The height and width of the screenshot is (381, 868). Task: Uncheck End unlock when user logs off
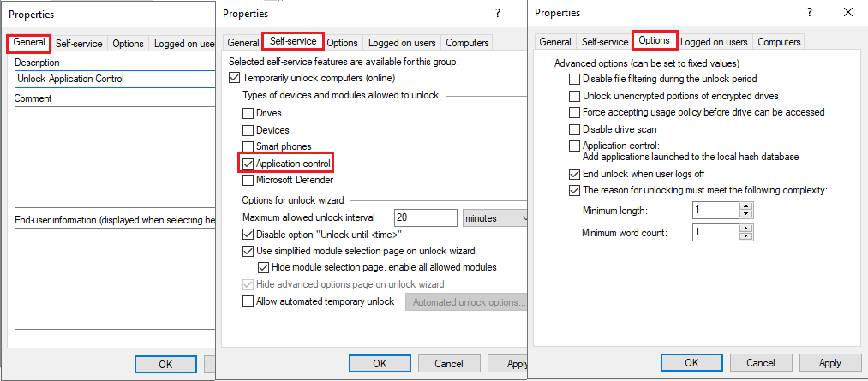575,174
